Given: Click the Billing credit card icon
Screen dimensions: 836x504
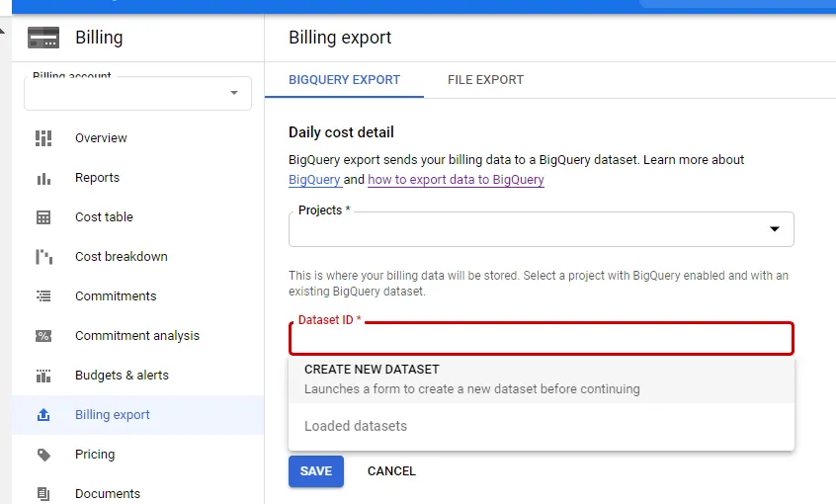Looking at the screenshot, I should tap(43, 38).
